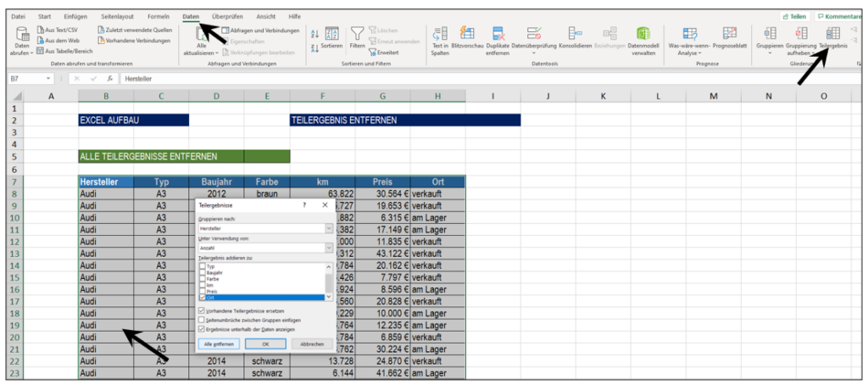Open Zuletzt verwendete Quellen
This screenshot has height=385, width=868.
[135, 31]
